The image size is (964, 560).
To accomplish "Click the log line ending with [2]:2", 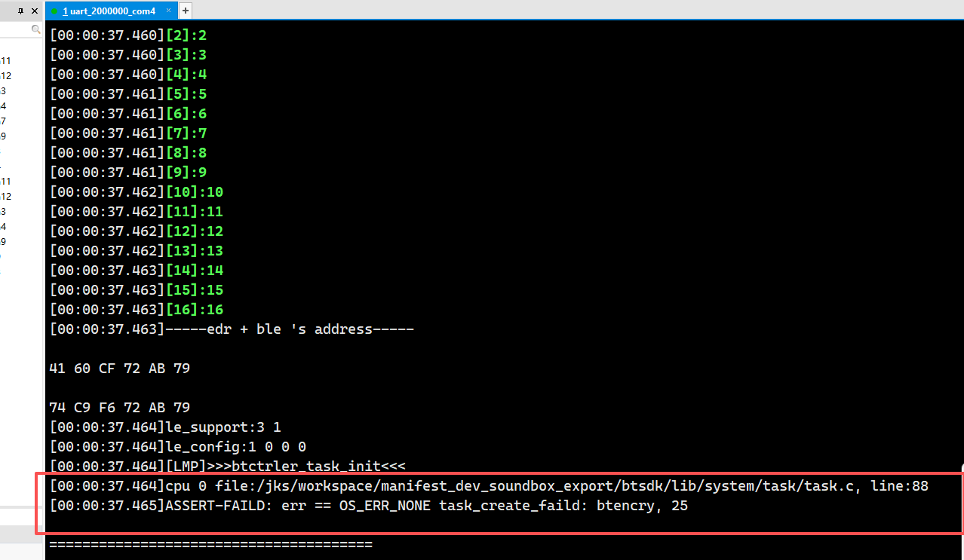I will pyautogui.click(x=128, y=35).
